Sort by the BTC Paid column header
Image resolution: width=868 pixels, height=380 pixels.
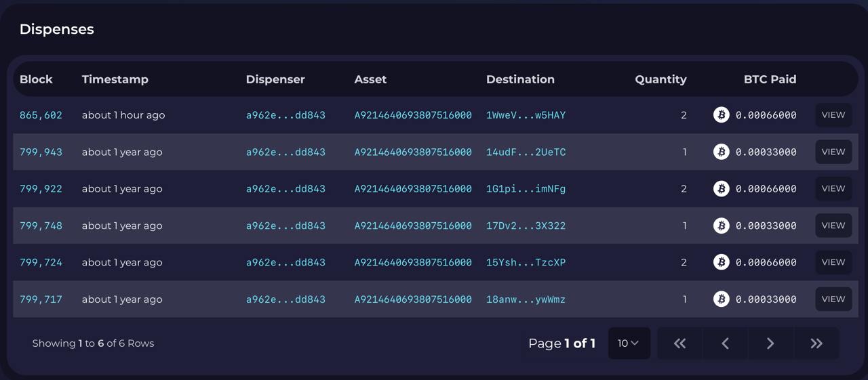(770, 79)
